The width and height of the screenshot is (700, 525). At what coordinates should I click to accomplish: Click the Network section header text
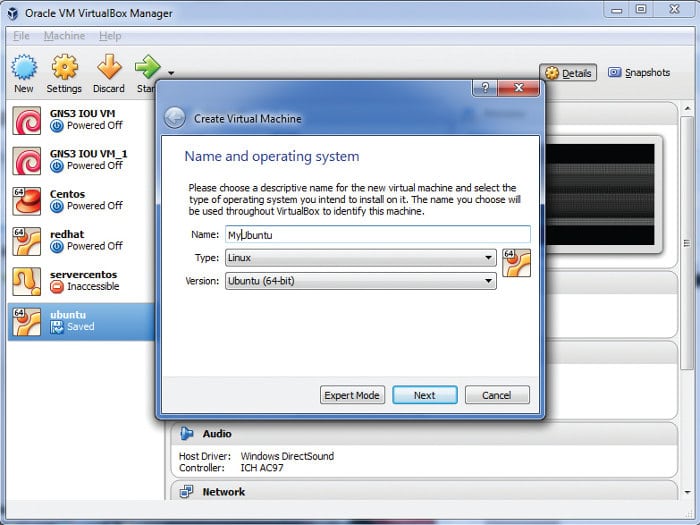[224, 492]
